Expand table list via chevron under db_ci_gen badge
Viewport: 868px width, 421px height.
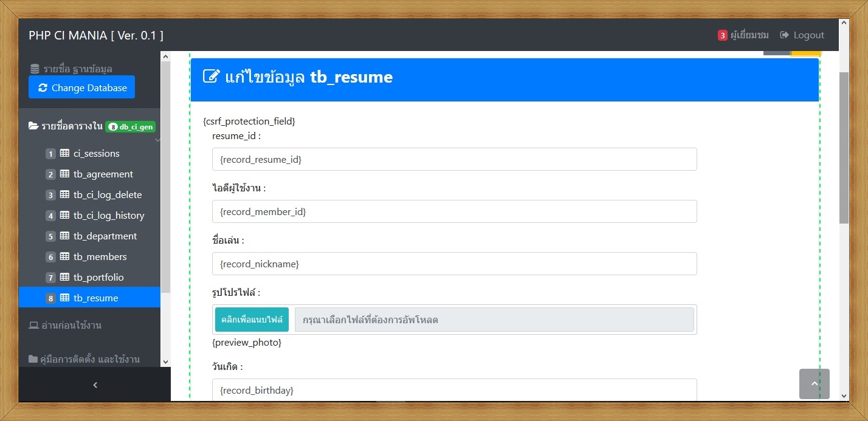157,140
